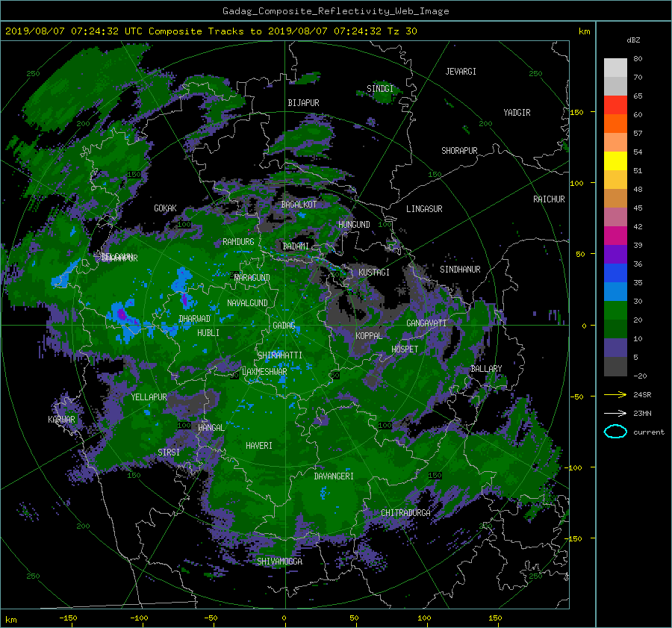Click the -150 tick on bottom km axis
Image resolution: width=672 pixels, height=628 pixels.
tap(68, 618)
